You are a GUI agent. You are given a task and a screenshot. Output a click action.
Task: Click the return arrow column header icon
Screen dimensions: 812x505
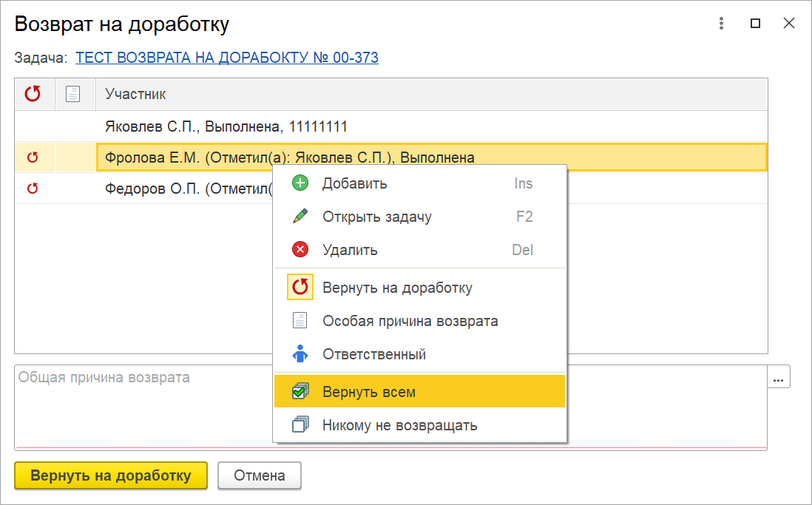[33, 94]
